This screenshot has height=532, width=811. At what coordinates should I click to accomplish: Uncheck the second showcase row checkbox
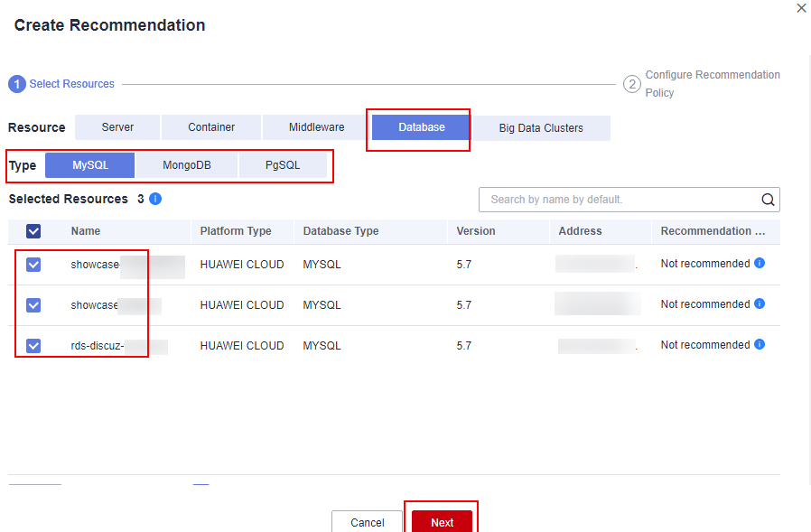(x=33, y=305)
